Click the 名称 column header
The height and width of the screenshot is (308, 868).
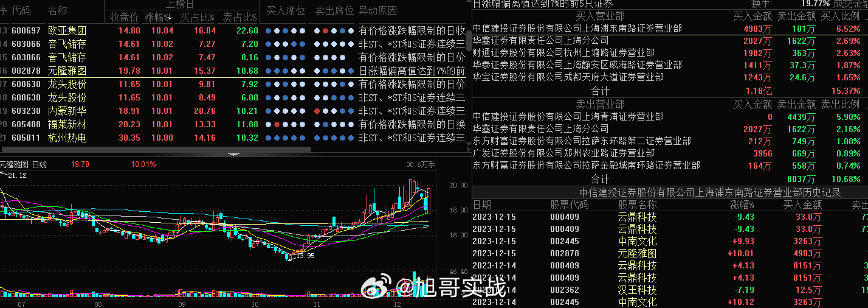click(x=58, y=11)
